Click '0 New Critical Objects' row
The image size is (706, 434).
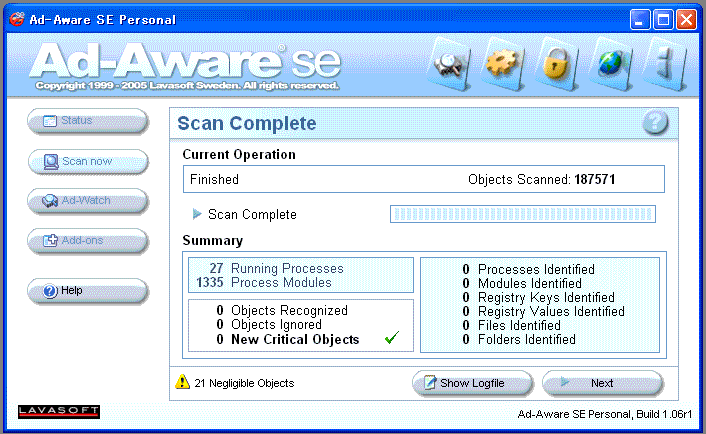point(287,339)
